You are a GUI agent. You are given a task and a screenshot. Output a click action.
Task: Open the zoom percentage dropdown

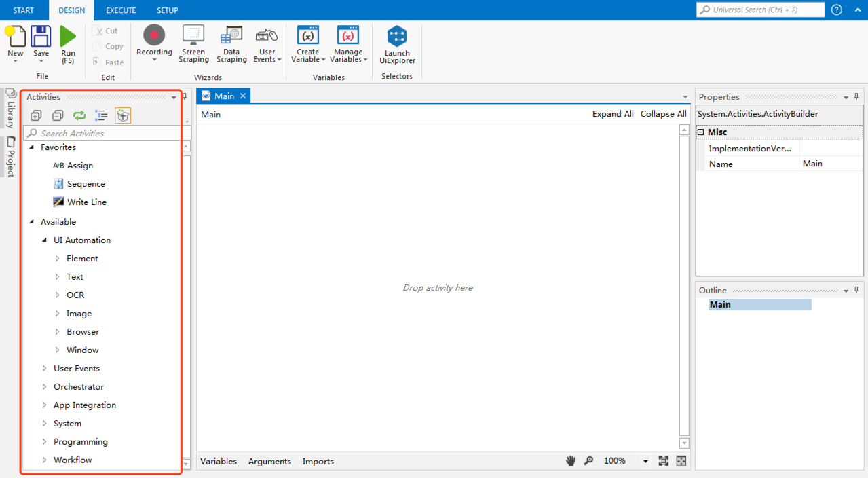pyautogui.click(x=645, y=462)
